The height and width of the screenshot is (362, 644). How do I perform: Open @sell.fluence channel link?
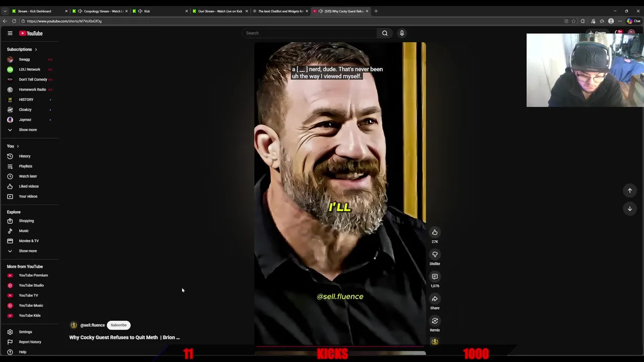(93, 325)
